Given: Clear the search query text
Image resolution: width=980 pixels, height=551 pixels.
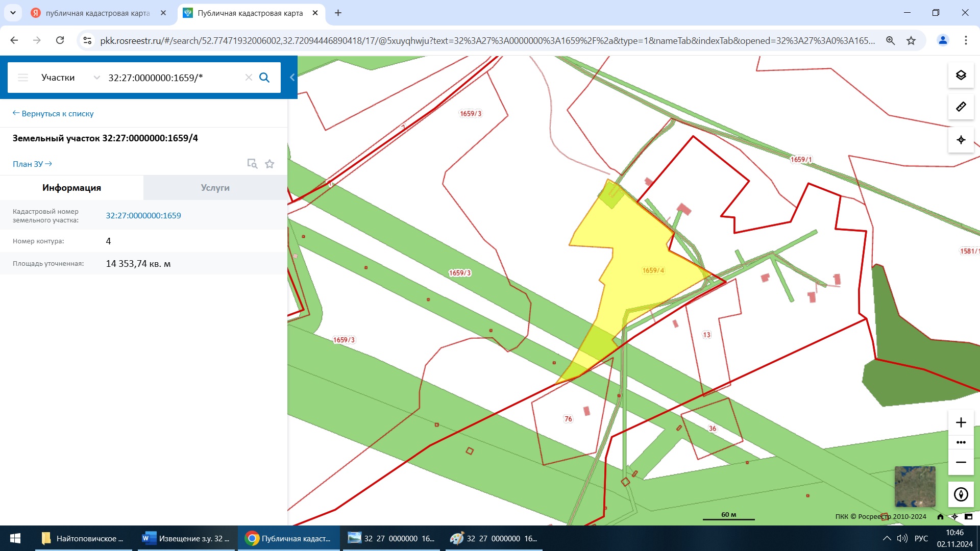Looking at the screenshot, I should (249, 78).
